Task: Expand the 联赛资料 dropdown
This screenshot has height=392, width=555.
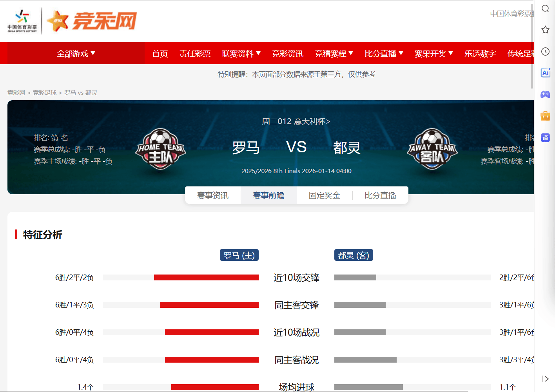Action: (x=241, y=54)
